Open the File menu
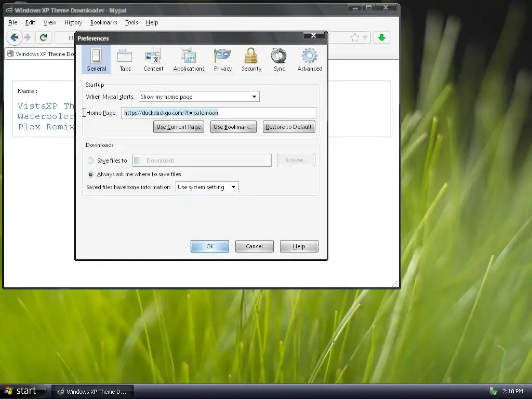 (x=12, y=22)
